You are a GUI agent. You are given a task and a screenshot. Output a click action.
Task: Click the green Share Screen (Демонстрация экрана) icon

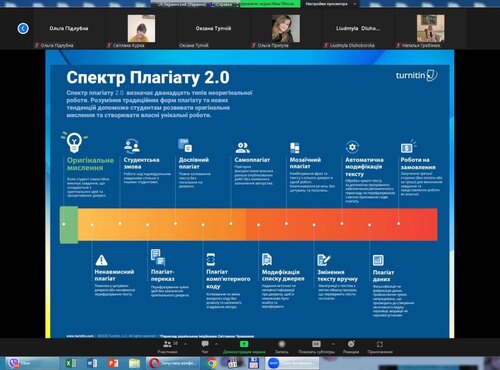[x=244, y=344]
